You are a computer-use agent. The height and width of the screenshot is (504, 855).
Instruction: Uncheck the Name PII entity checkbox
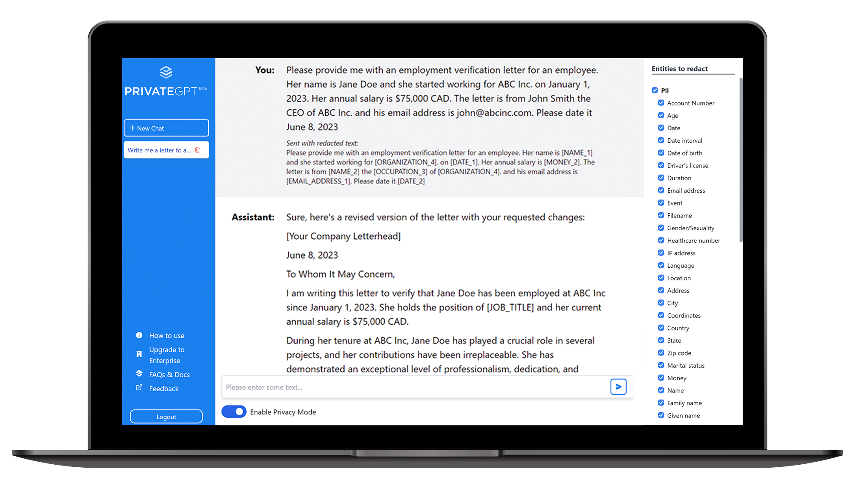(x=660, y=390)
